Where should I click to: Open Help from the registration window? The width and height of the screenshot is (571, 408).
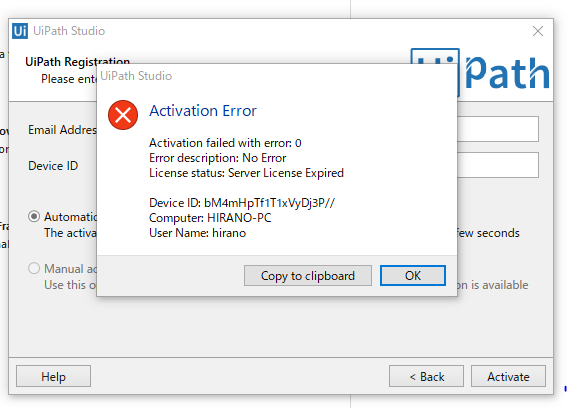53,376
